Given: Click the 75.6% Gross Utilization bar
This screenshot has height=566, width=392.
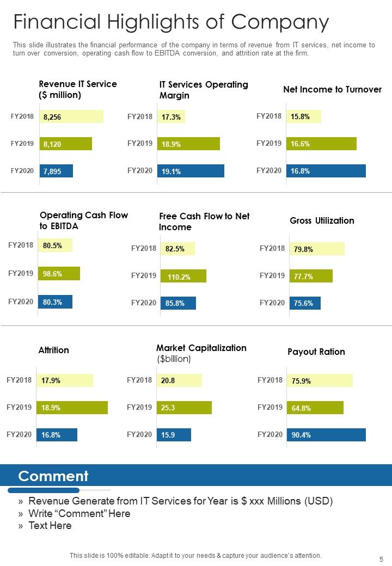Looking at the screenshot, I should [305, 303].
